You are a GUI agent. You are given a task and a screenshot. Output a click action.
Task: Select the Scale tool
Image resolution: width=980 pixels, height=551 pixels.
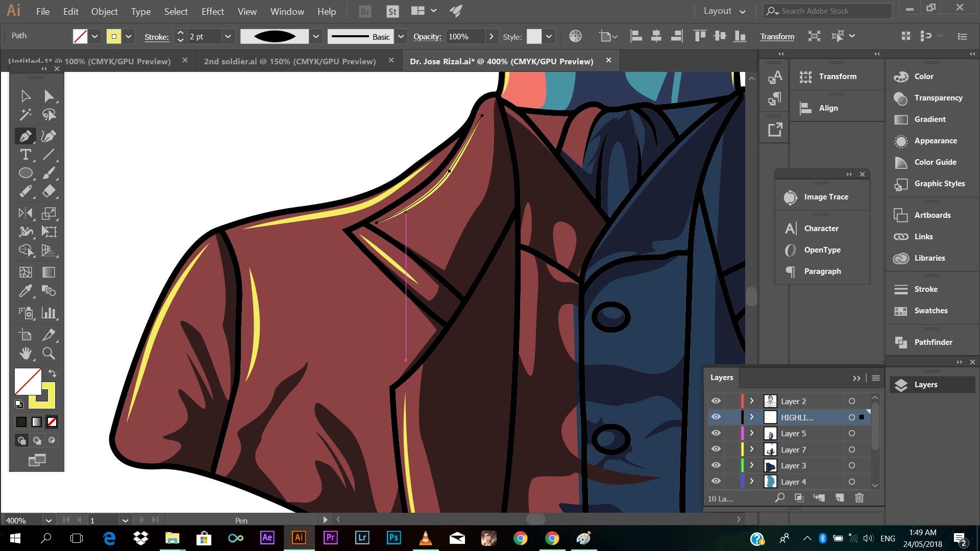pos(49,213)
